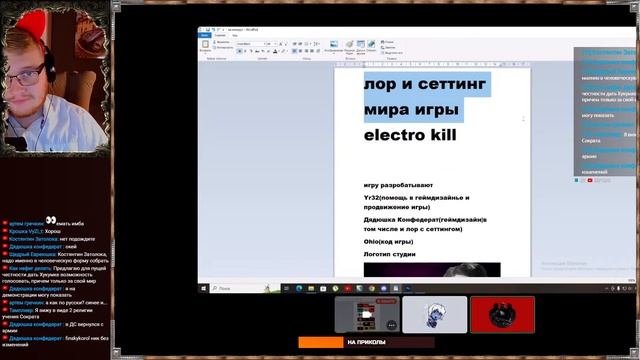The width and height of the screenshot is (640, 360).
Task: Open the more options button on first thumbnail
Action: [x=391, y=325]
